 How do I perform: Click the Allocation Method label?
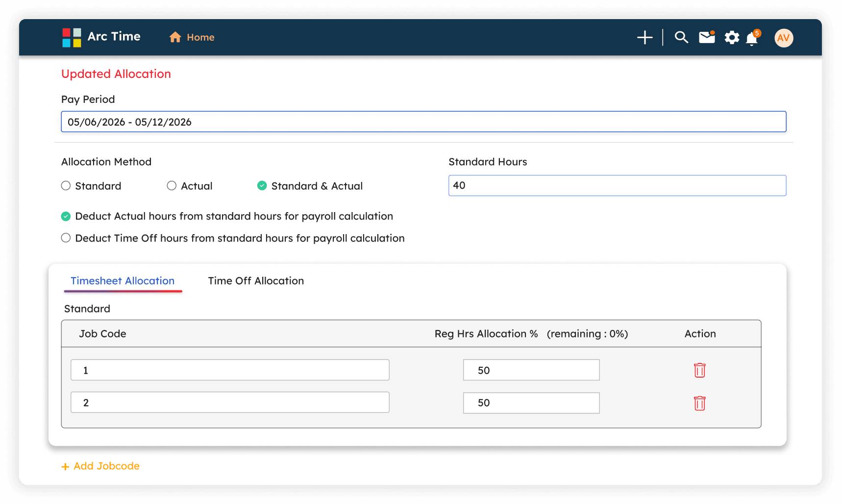(106, 162)
